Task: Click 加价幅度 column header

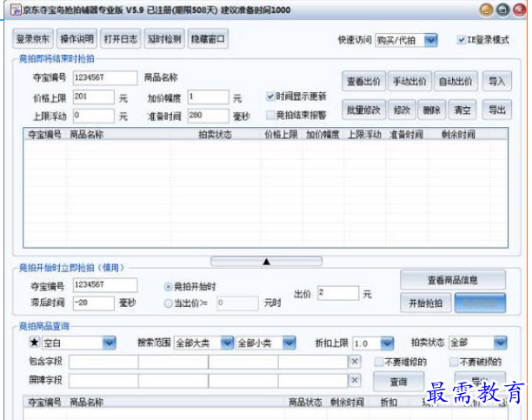Action: (x=323, y=135)
